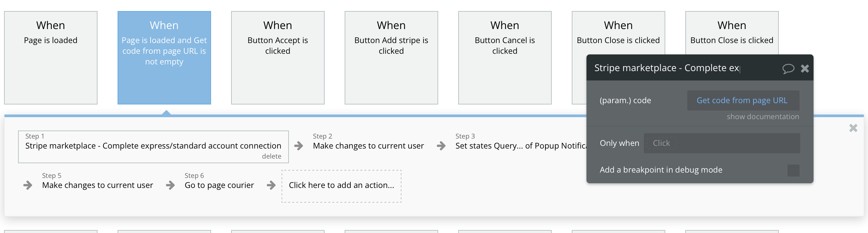Close the Stripe marketplace properties popup
The width and height of the screenshot is (868, 233).
point(805,69)
